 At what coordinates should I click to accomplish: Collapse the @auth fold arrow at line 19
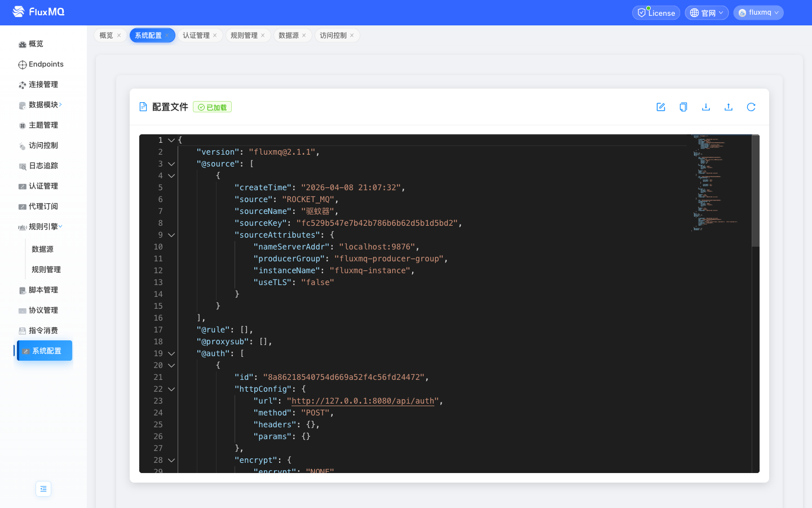click(x=171, y=353)
